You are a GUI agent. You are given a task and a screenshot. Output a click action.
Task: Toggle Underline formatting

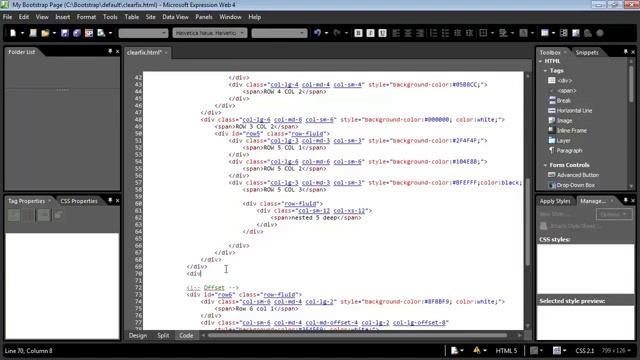tap(382, 33)
